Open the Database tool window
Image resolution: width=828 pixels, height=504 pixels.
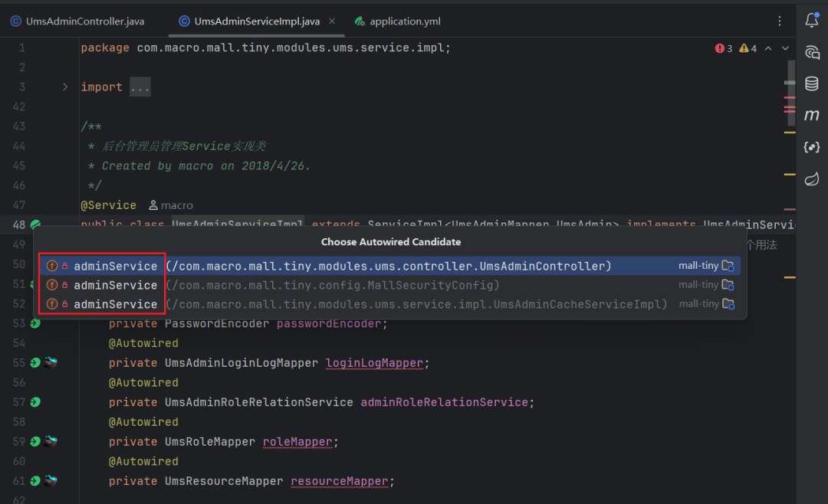pyautogui.click(x=812, y=84)
